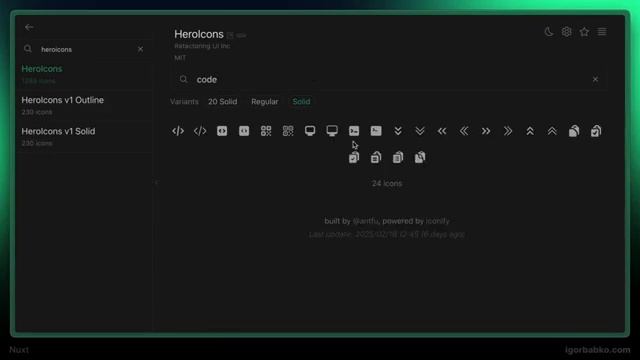Click the 'Refactoring UI Inc' author text

[x=202, y=46]
